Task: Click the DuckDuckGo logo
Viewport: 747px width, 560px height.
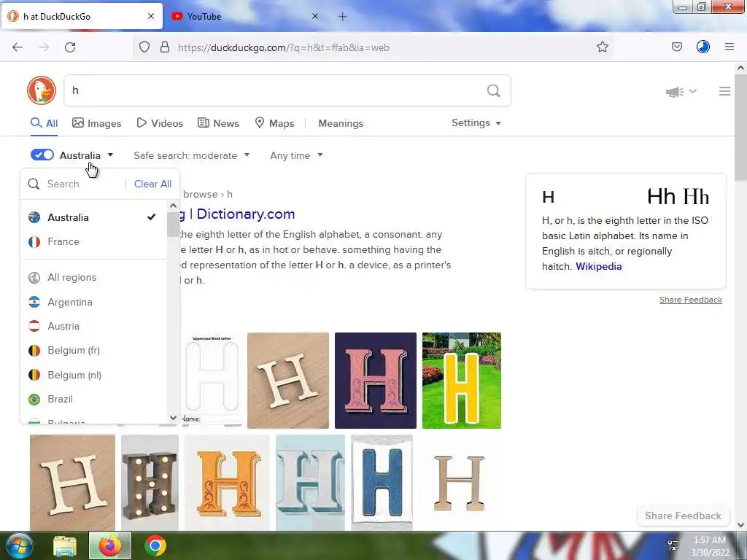Action: point(42,90)
